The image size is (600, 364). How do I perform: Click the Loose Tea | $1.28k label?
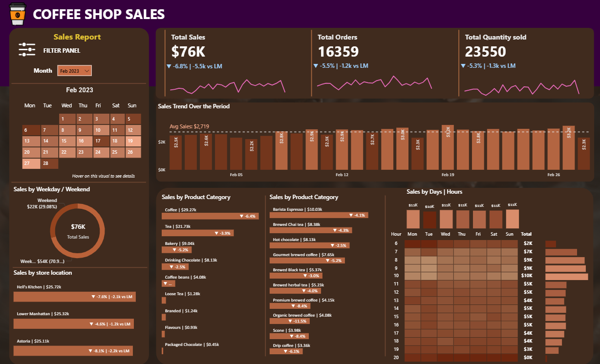point(183,294)
